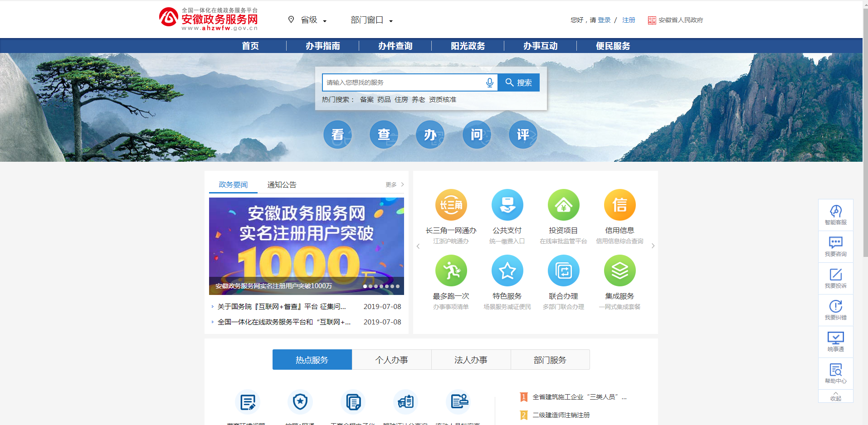
Task: Open the 信用信息 credit info icon
Action: click(619, 205)
